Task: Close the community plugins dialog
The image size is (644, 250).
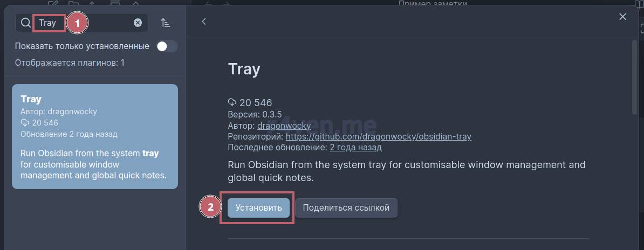Action: 622,17
